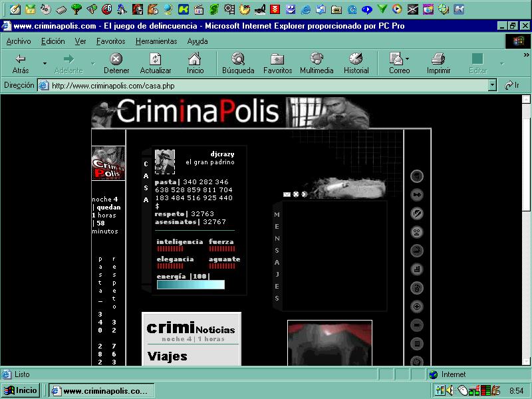Click the CriminaPolis logo thumbnail in the left column
Screen dimensions: 532x399
108,163
